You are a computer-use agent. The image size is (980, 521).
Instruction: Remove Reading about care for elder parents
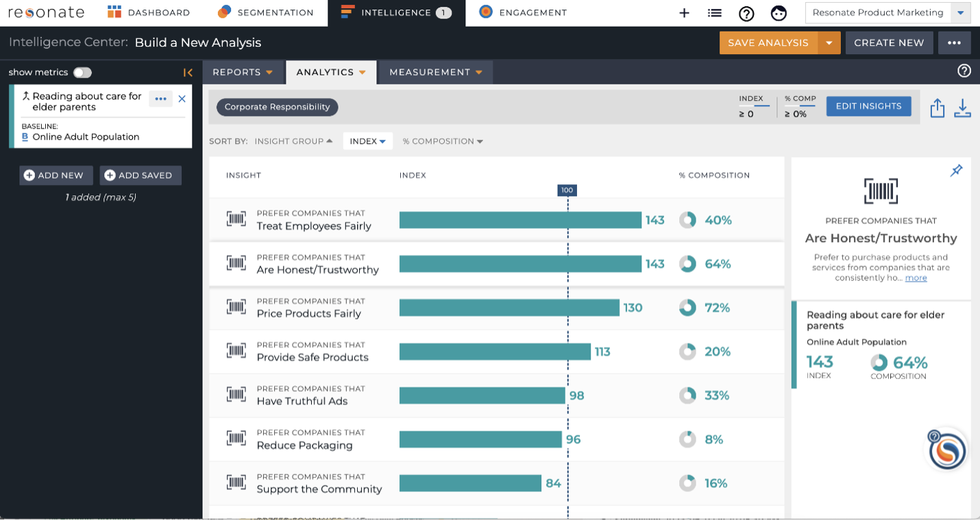click(182, 99)
